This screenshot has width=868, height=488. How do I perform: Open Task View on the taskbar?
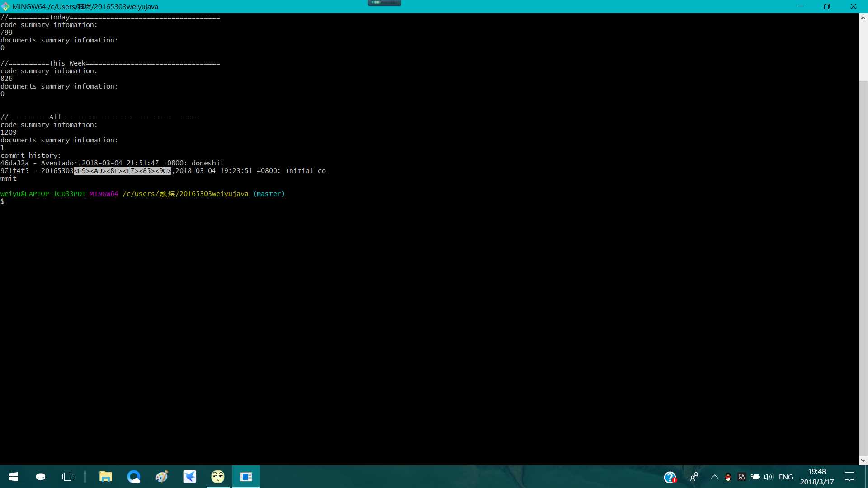68,477
